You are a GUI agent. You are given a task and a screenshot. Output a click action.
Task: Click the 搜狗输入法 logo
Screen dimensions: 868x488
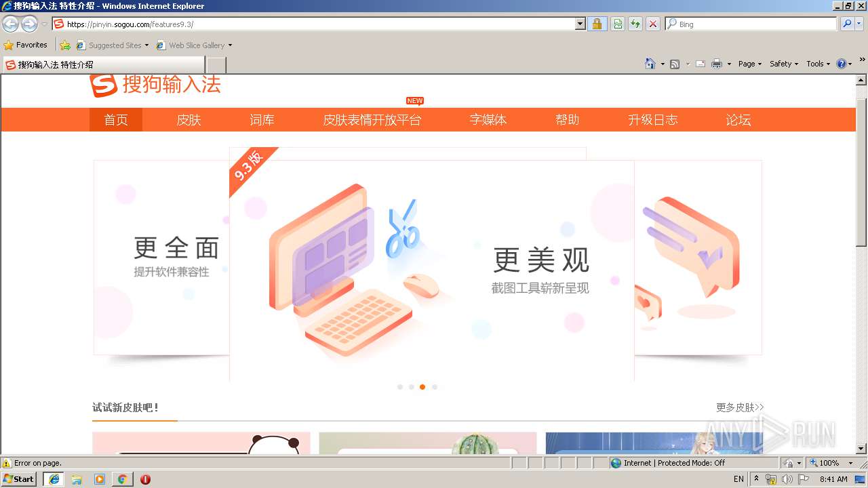(x=155, y=85)
